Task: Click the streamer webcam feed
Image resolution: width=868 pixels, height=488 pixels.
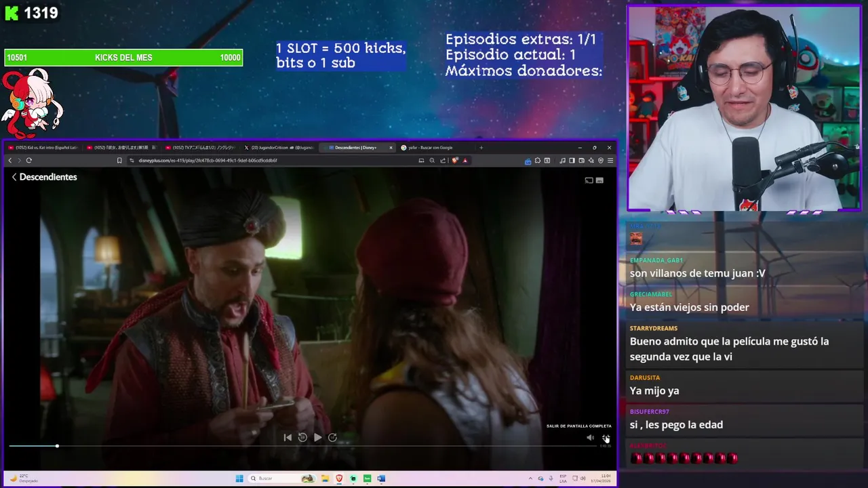Action: pyautogui.click(x=744, y=108)
